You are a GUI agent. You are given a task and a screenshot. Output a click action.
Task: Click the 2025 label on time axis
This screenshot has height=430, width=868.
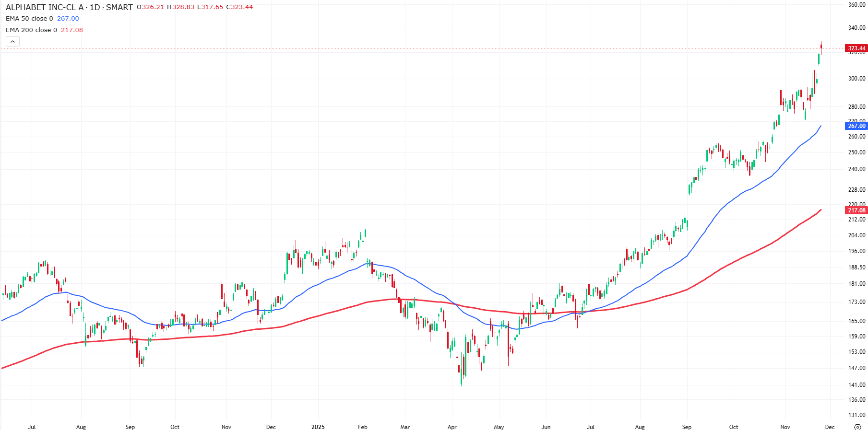pos(318,427)
